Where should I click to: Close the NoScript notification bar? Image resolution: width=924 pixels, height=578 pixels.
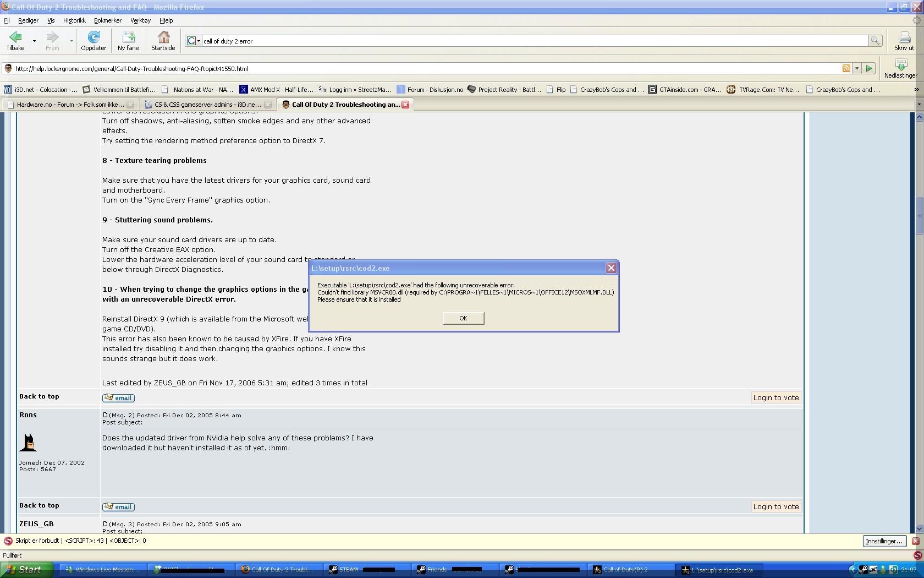[x=916, y=541]
